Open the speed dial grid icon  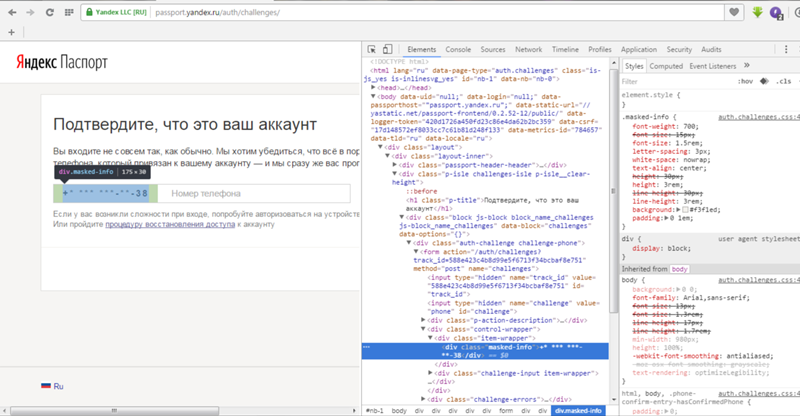coord(69,12)
